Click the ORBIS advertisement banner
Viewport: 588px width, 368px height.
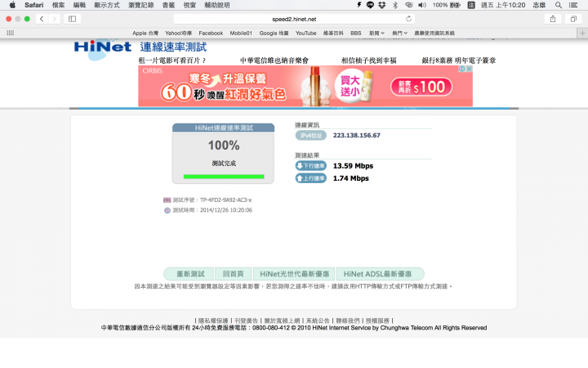pyautogui.click(x=305, y=86)
